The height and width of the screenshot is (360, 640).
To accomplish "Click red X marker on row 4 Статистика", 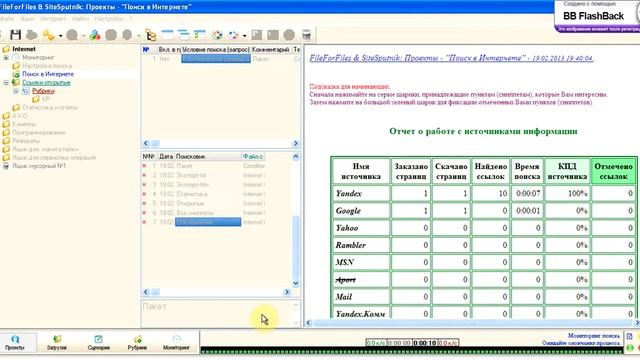I will [144, 194].
